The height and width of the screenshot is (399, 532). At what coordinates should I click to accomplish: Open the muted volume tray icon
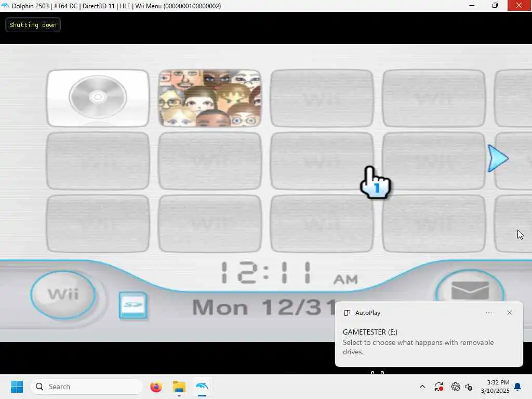[469, 387]
